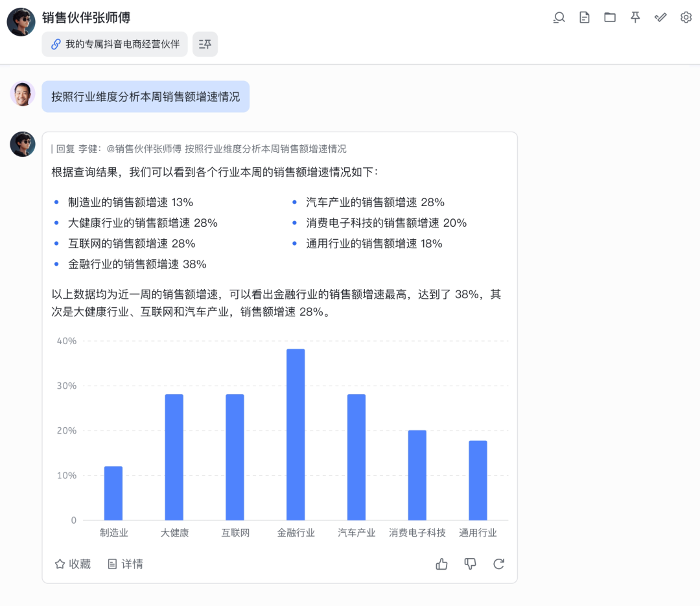Click text 通用行业的销售额增速 18%
Image resolution: width=700 pixels, height=606 pixels.
pos(374,244)
